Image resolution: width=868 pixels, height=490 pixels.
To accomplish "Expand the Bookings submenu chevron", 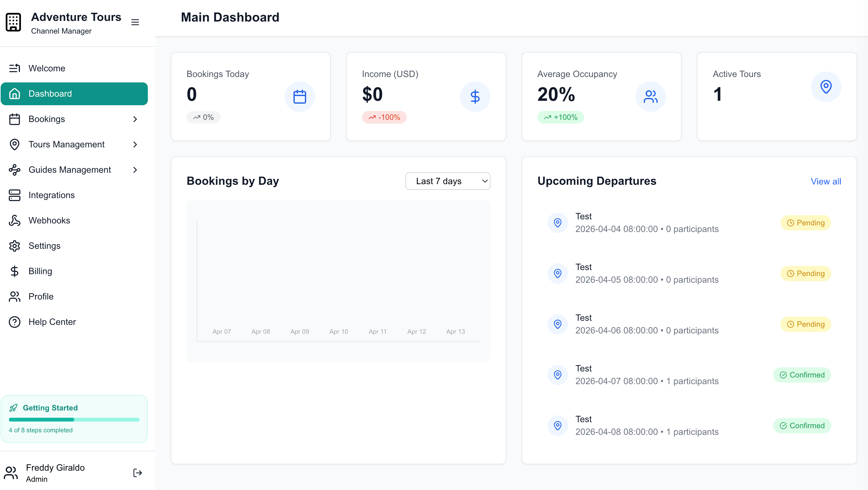I will click(x=135, y=119).
